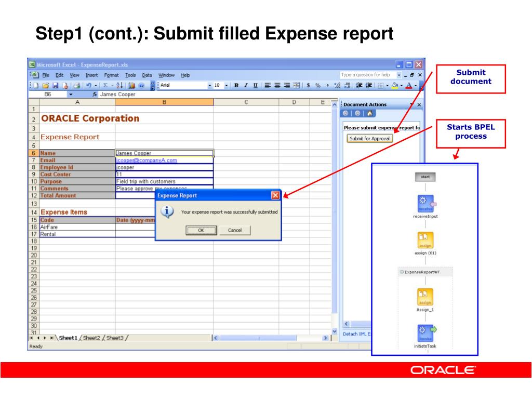The height and width of the screenshot is (399, 532).
Task: Open the Font name dropdown
Action: [210, 86]
